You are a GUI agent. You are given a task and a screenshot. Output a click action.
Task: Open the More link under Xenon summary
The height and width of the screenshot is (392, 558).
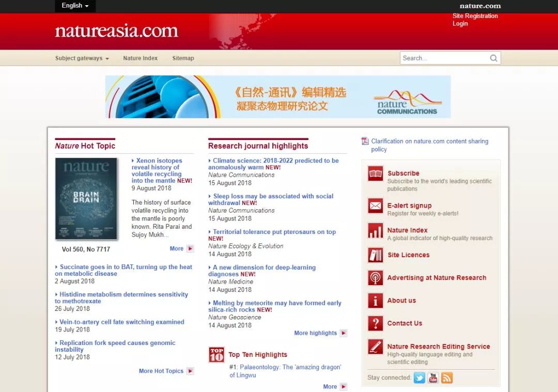coord(177,248)
